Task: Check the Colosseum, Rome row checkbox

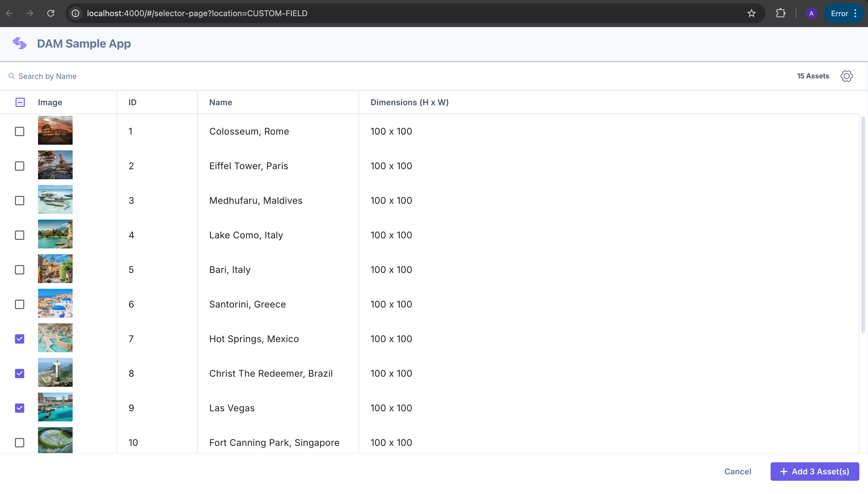Action: pos(20,131)
